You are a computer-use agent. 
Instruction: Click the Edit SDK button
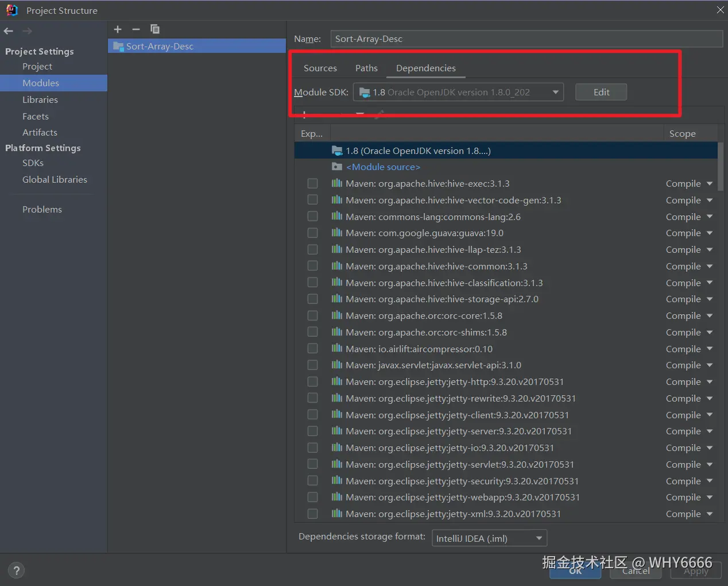(x=601, y=92)
